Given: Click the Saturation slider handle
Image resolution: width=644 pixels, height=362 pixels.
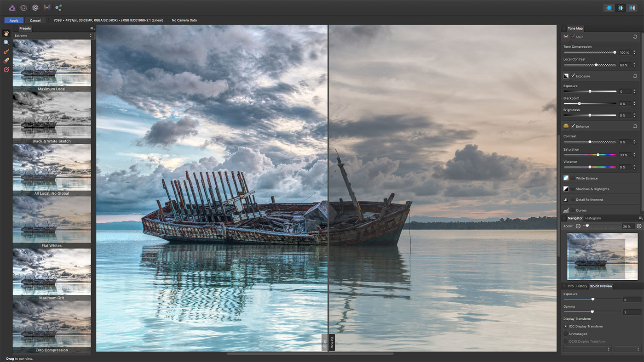Looking at the screenshot, I should 598,155.
